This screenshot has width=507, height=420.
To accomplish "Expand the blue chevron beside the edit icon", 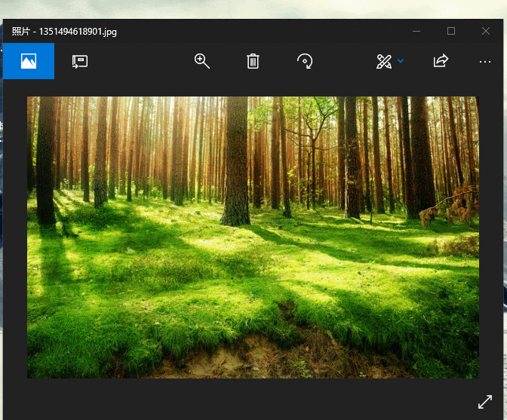I will pyautogui.click(x=401, y=61).
